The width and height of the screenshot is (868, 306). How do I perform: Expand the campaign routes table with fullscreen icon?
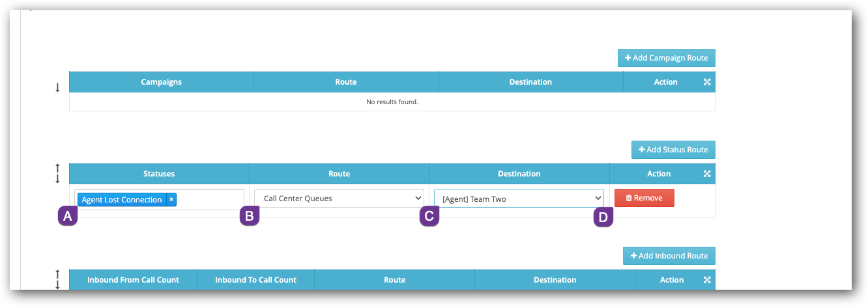707,82
